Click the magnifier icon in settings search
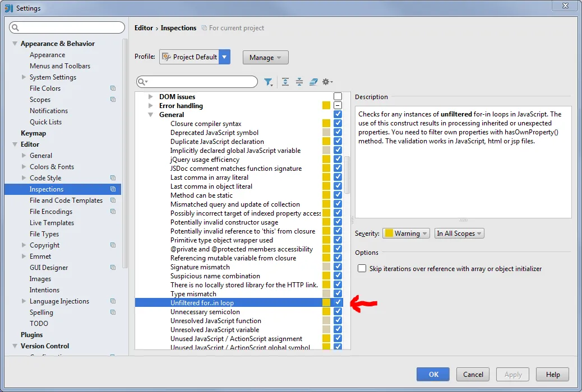 pyautogui.click(x=15, y=27)
